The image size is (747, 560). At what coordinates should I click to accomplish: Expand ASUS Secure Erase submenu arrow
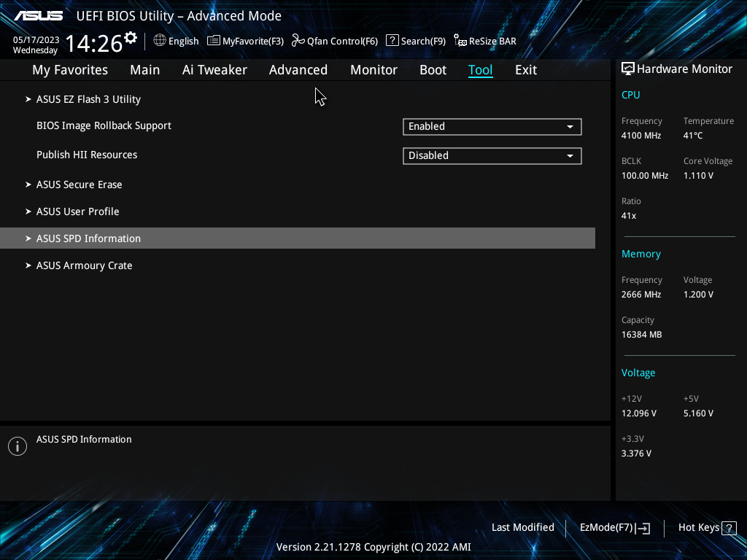point(28,184)
